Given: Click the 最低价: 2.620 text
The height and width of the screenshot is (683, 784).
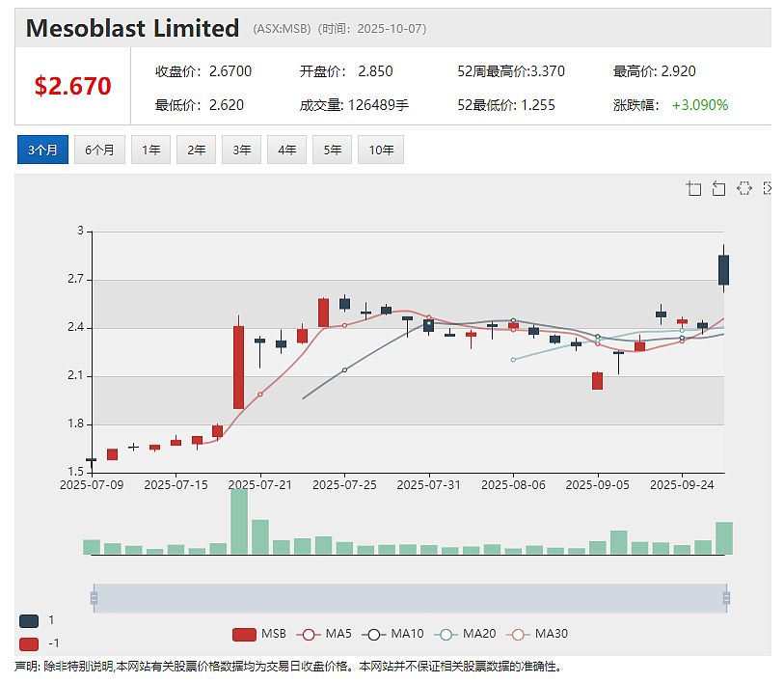Looking at the screenshot, I should coord(200,105).
